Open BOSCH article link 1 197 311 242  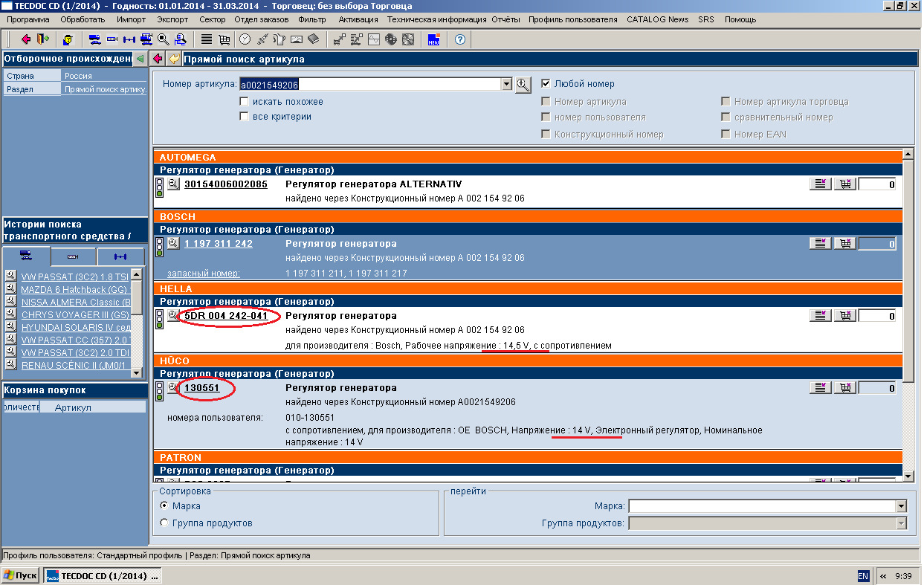pos(218,244)
